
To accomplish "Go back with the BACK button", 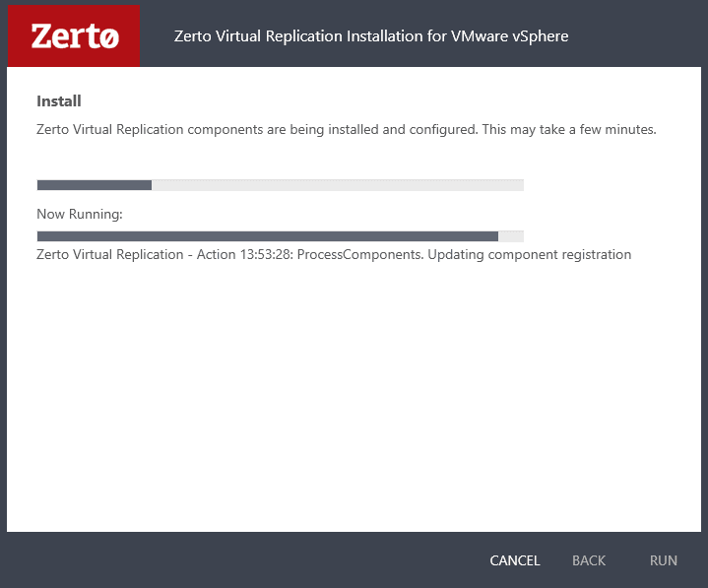I will 589,560.
